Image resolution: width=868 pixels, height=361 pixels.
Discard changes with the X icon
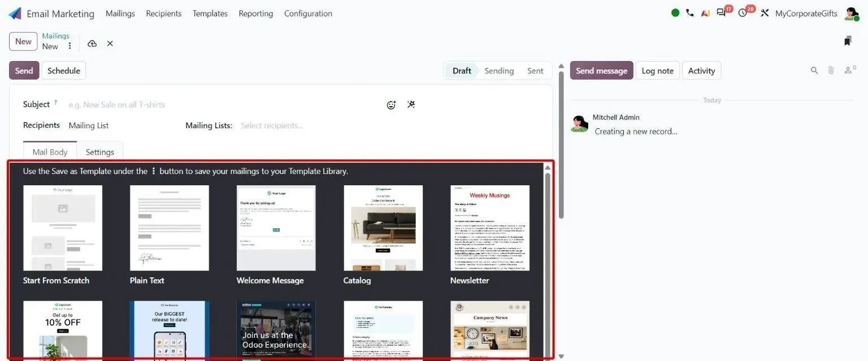tap(110, 44)
